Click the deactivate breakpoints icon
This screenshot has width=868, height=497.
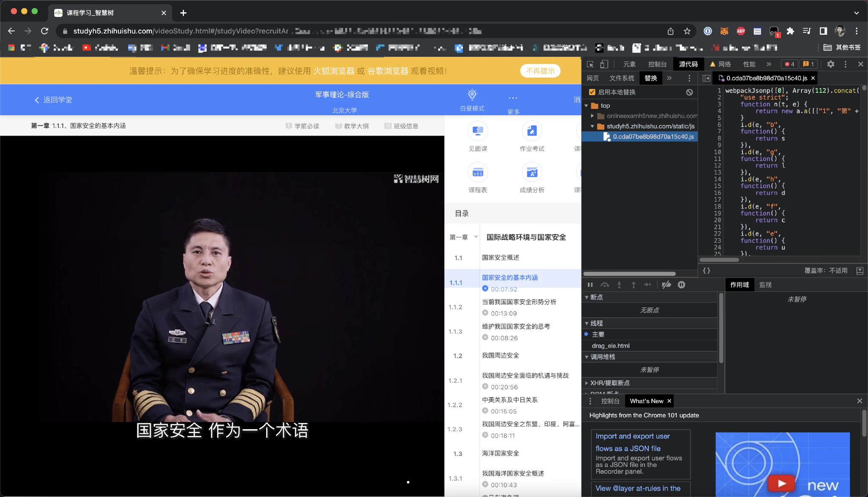tap(666, 285)
